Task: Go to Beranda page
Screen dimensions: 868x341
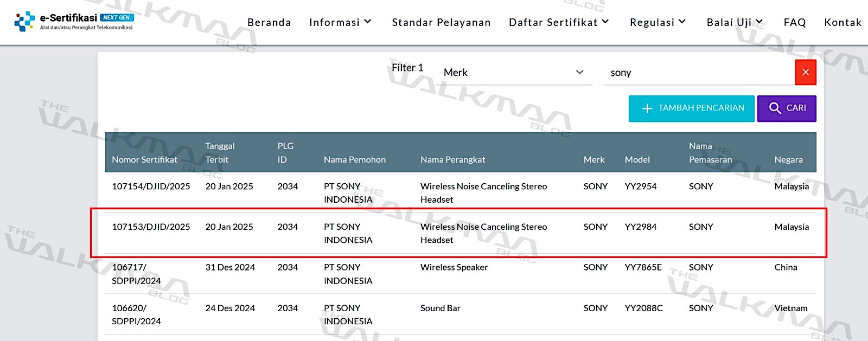Action: (269, 22)
